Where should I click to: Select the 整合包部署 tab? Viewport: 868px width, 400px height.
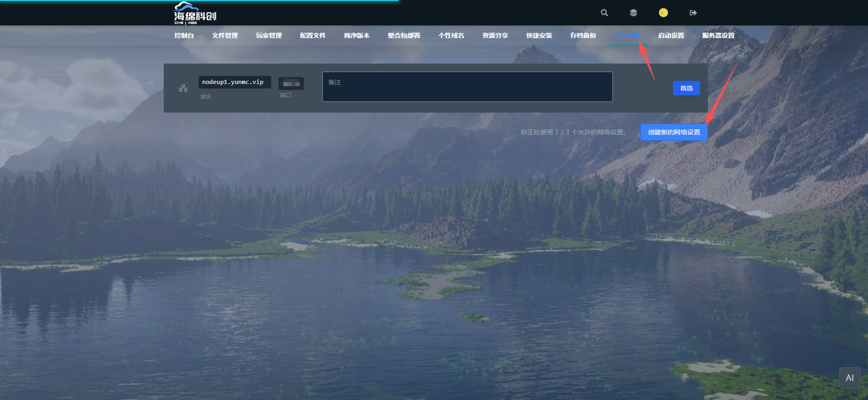tap(404, 35)
